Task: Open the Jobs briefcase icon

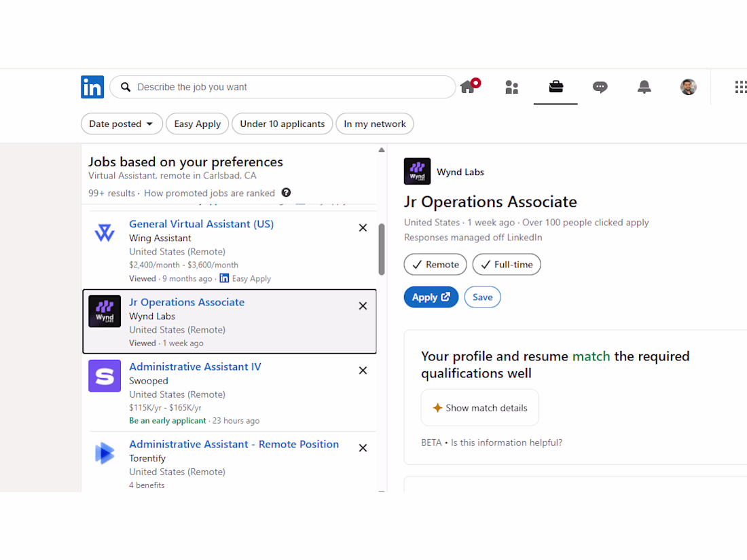Action: click(x=556, y=86)
